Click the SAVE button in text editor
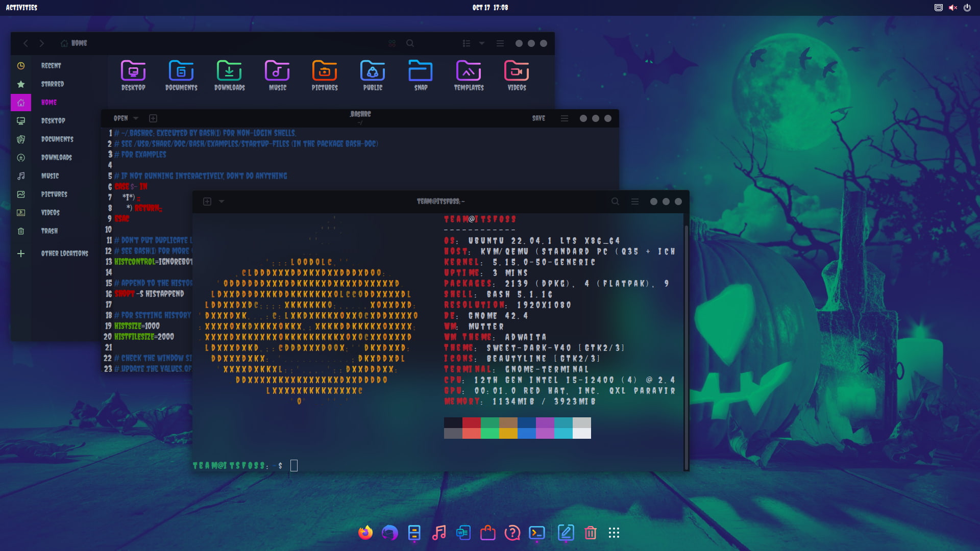The width and height of the screenshot is (980, 551). pyautogui.click(x=538, y=118)
